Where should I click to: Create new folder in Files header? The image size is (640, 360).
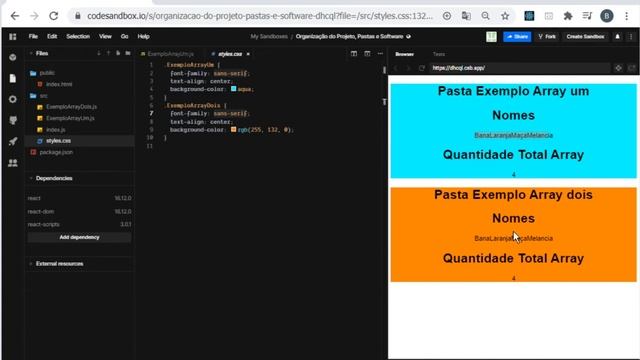128,53
